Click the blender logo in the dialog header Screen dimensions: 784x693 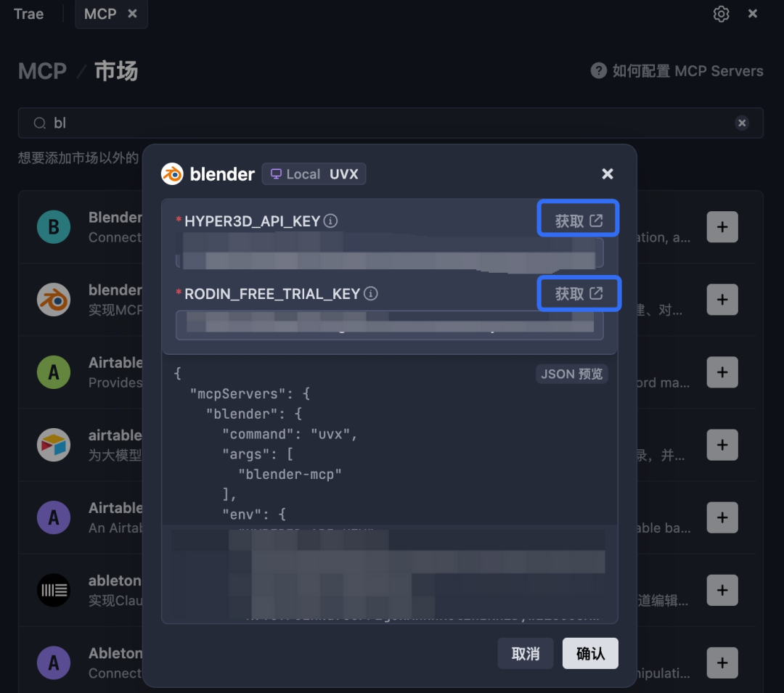(173, 173)
